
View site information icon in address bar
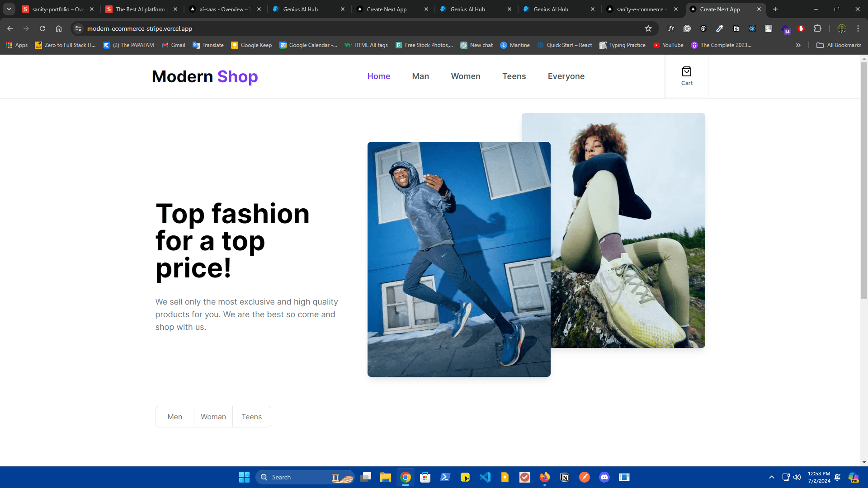78,28
